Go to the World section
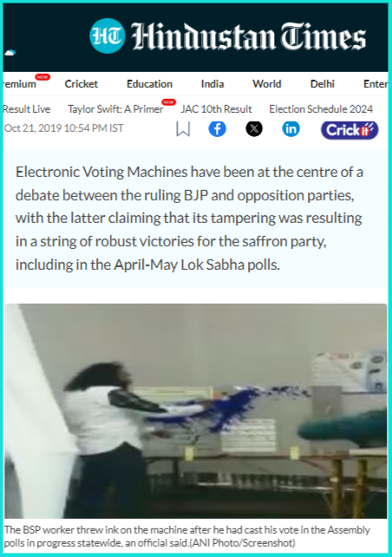This screenshot has height=557, width=392. [x=266, y=84]
